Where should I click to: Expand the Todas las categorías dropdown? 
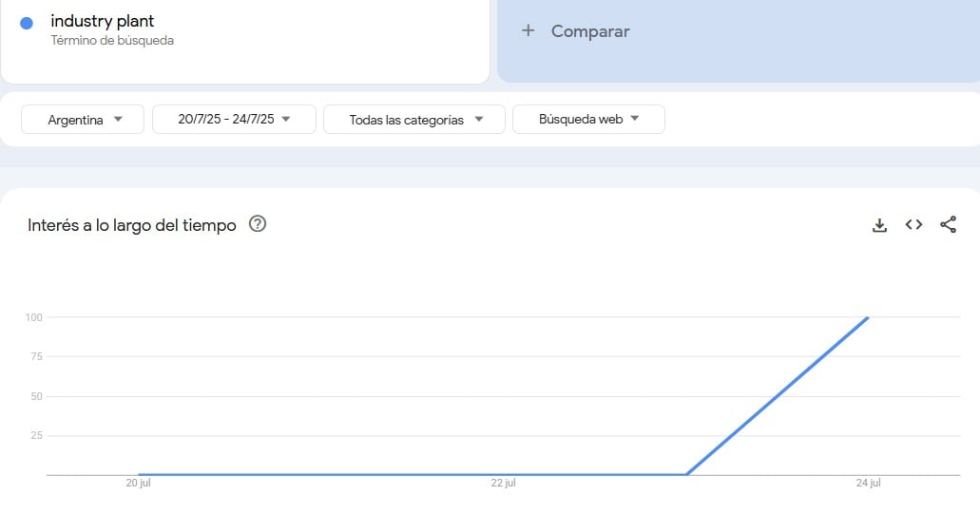(x=414, y=120)
